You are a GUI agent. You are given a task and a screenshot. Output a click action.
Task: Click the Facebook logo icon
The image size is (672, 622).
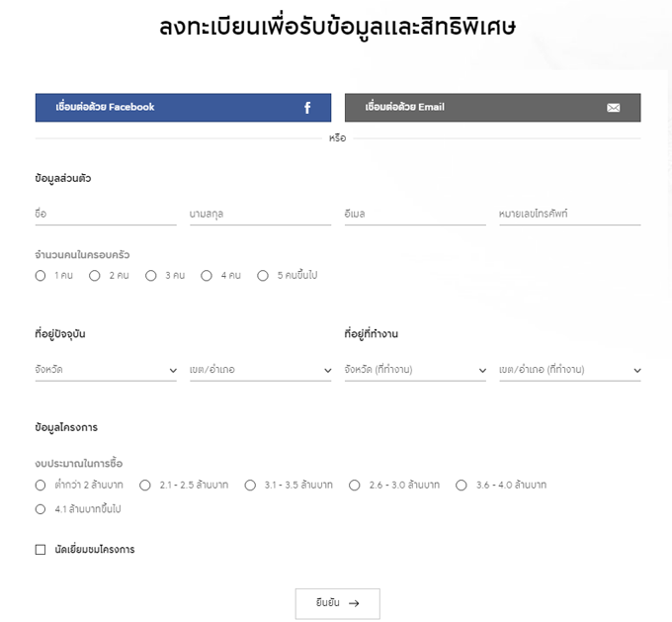307,108
